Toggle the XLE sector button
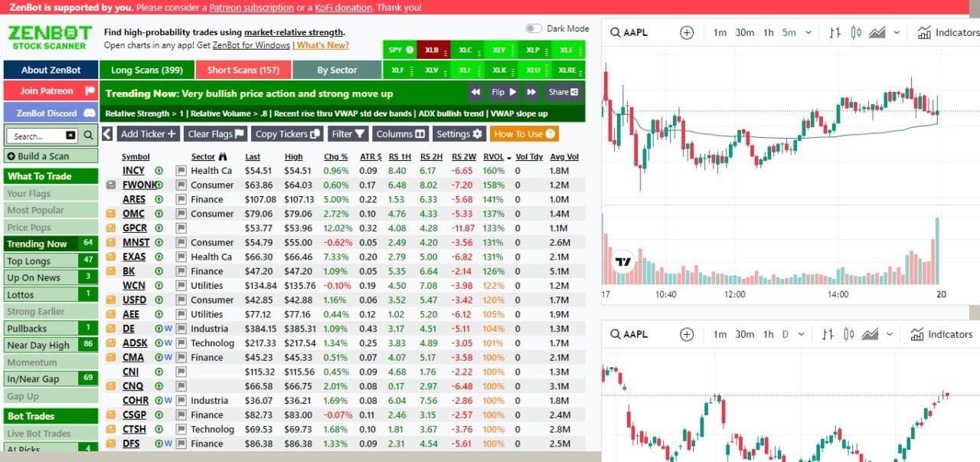The width and height of the screenshot is (980, 462). pos(568,50)
